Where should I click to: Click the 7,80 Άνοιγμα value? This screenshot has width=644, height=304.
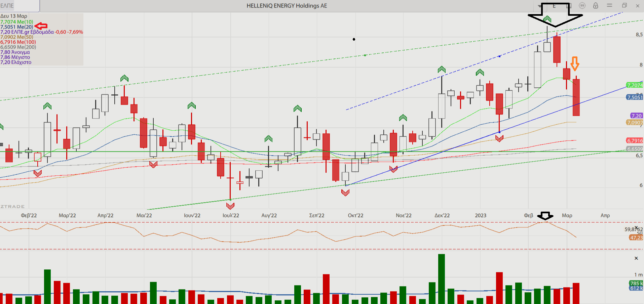pos(15,52)
